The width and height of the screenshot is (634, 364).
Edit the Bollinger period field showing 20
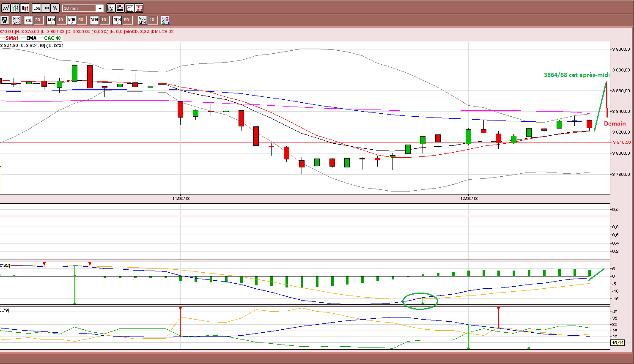pyautogui.click(x=38, y=20)
